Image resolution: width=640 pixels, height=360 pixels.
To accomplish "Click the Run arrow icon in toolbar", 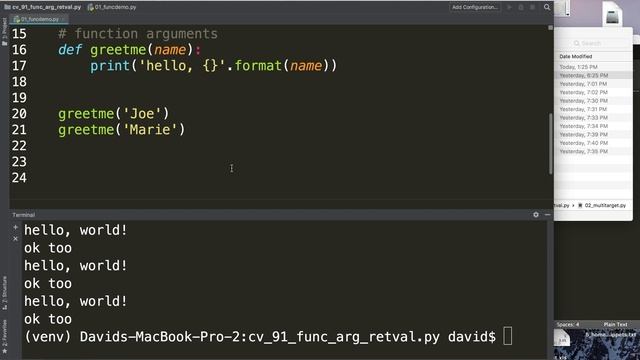I will [x=509, y=7].
